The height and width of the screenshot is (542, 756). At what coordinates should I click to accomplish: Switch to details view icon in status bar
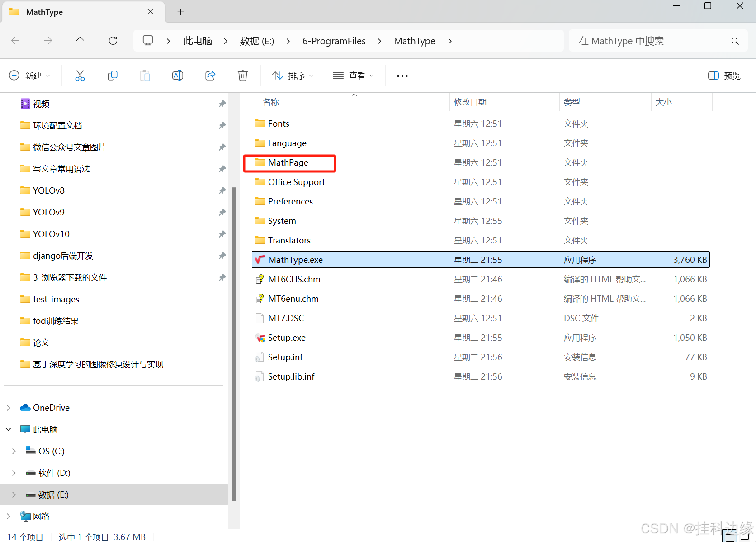click(731, 537)
